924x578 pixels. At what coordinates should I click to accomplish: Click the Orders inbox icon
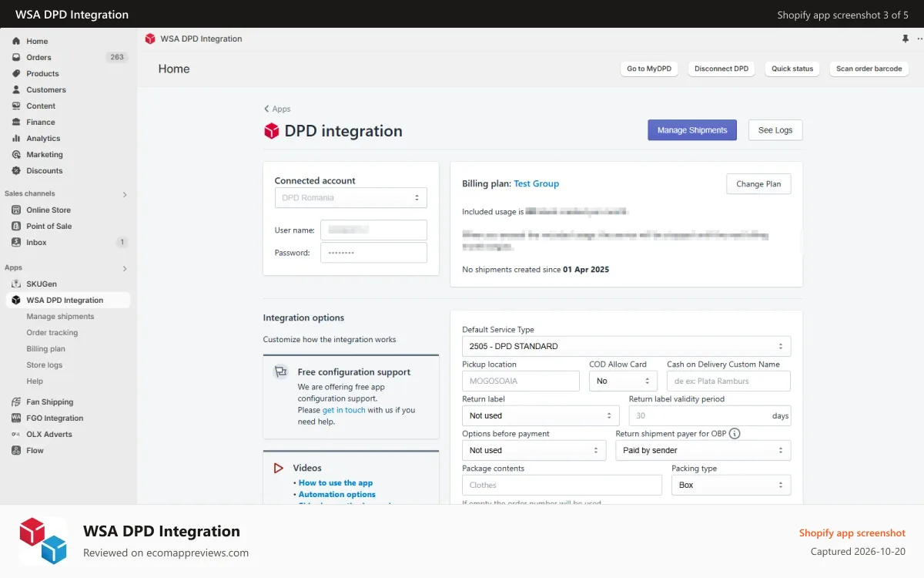[16, 57]
